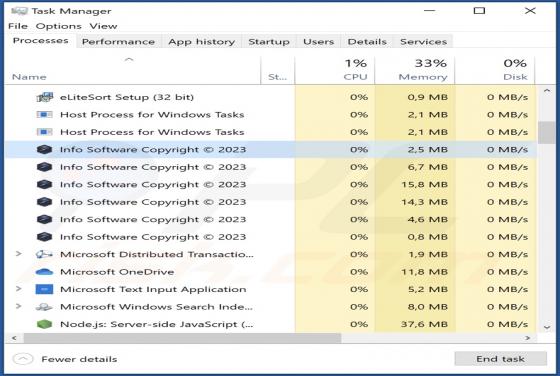560x376 pixels.
Task: Switch to the App history tab
Action: pos(201,42)
